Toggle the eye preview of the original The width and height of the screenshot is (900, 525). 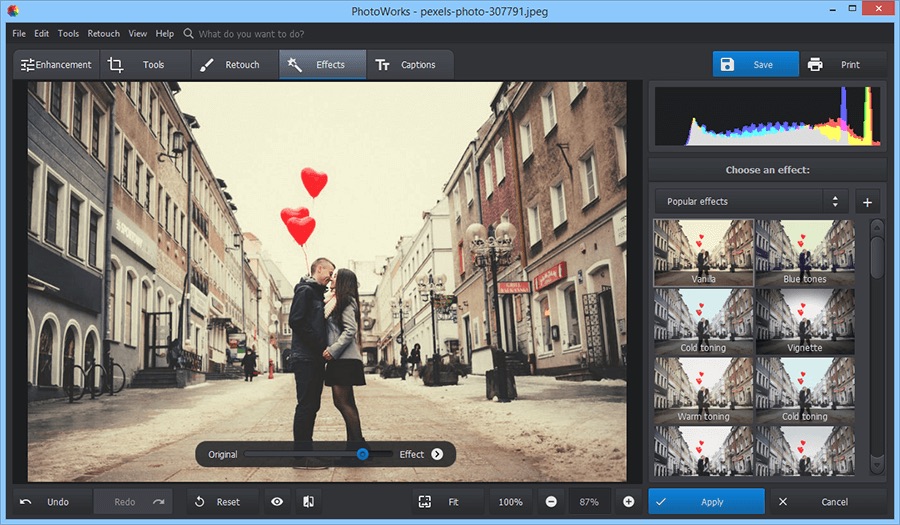(277, 502)
